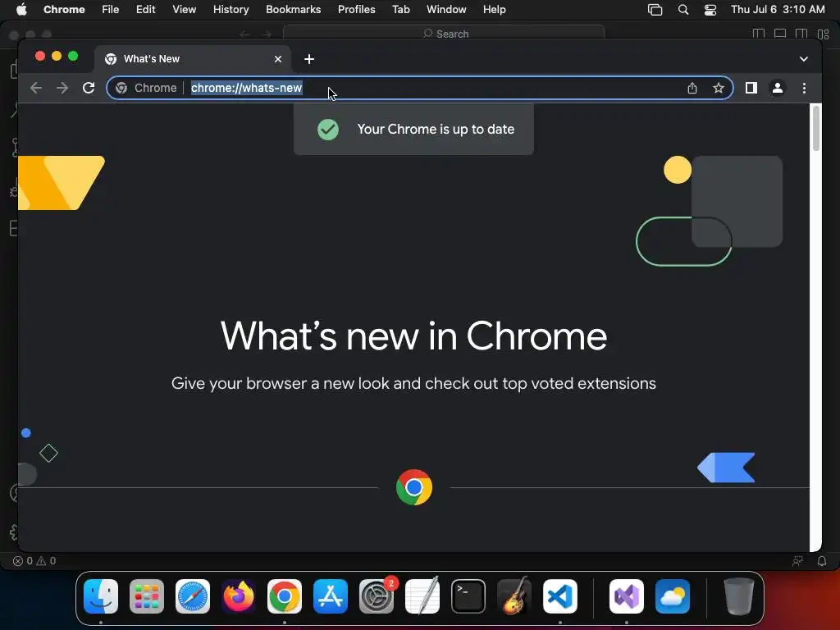Viewport: 840px width, 630px height.
Task: Click the Chrome forward arrow button
Action: pyautogui.click(x=62, y=88)
